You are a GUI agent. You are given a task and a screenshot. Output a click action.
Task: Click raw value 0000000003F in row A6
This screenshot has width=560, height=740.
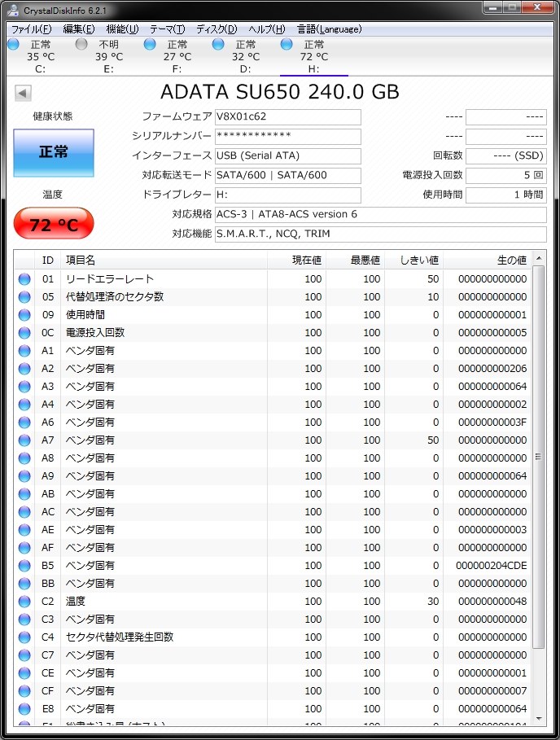tap(492, 423)
